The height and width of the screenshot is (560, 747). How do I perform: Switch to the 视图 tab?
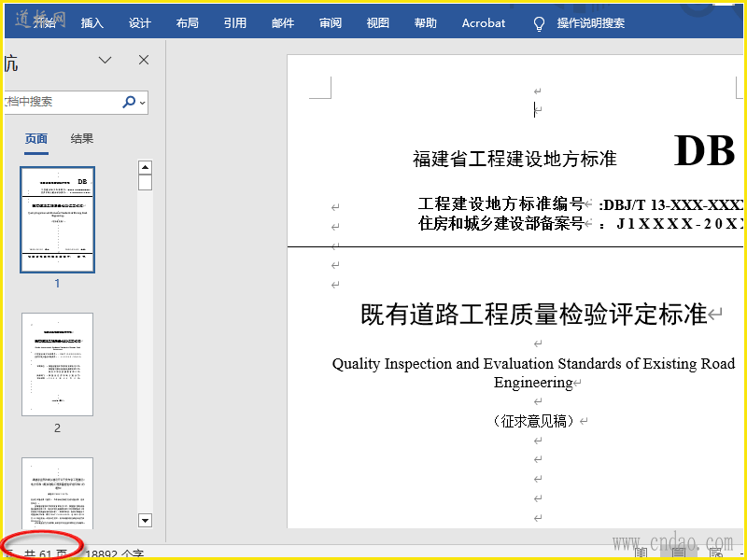pyautogui.click(x=378, y=22)
